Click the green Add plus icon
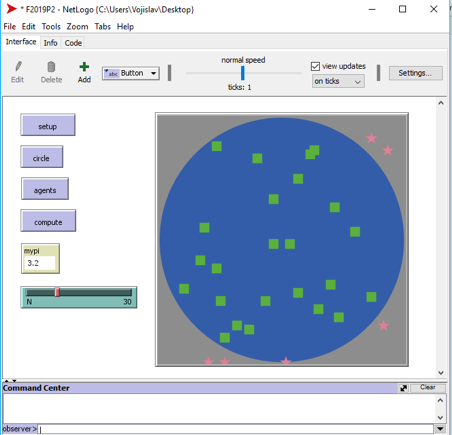452x435 pixels. (x=84, y=67)
